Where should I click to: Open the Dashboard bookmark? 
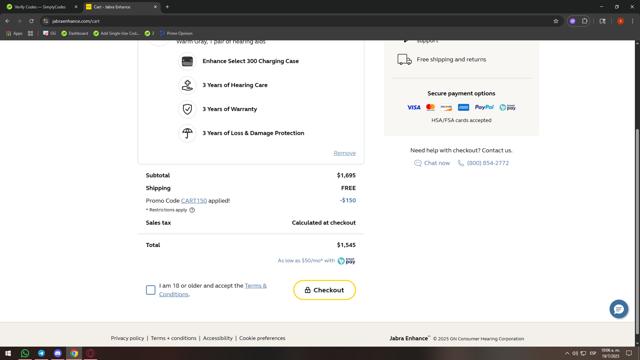click(75, 33)
